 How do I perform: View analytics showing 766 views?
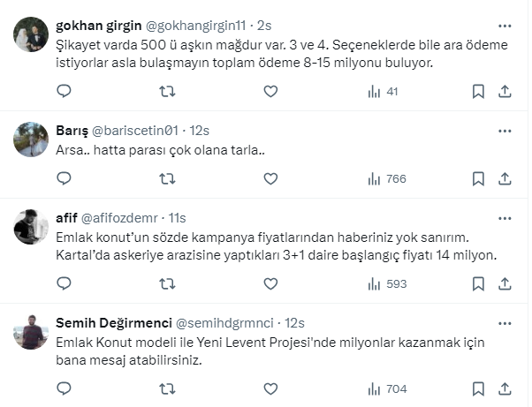(386, 178)
